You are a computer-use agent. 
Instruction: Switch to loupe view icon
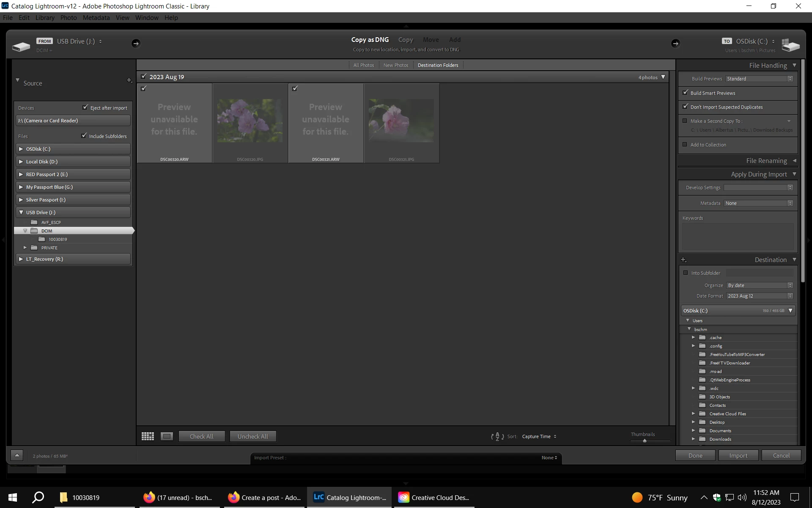coord(167,436)
